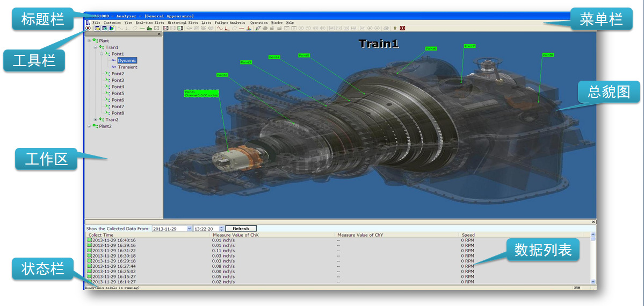Click the Point5 icon in workspace tree
This screenshot has width=644, height=306.
pos(107,94)
